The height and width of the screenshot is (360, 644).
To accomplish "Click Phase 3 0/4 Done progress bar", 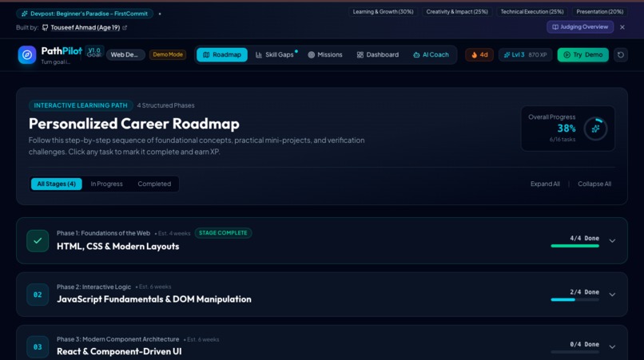I will click(x=575, y=352).
